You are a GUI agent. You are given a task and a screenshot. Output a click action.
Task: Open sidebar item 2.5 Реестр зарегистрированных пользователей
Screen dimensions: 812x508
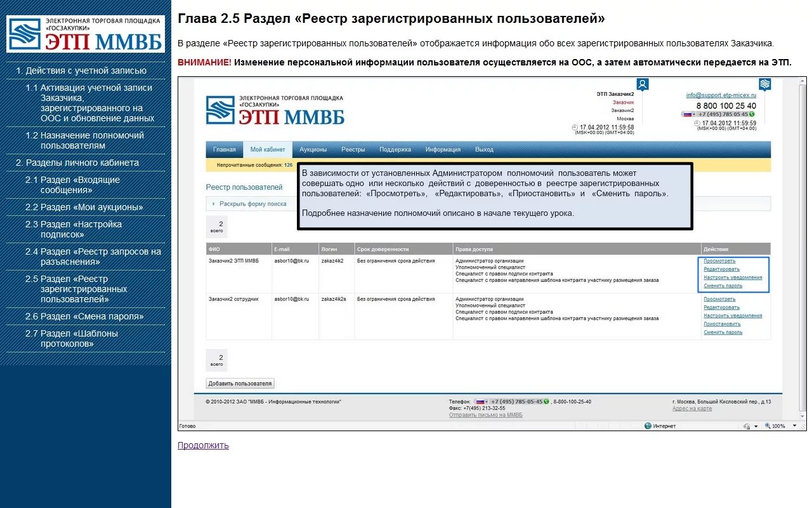coord(76,289)
